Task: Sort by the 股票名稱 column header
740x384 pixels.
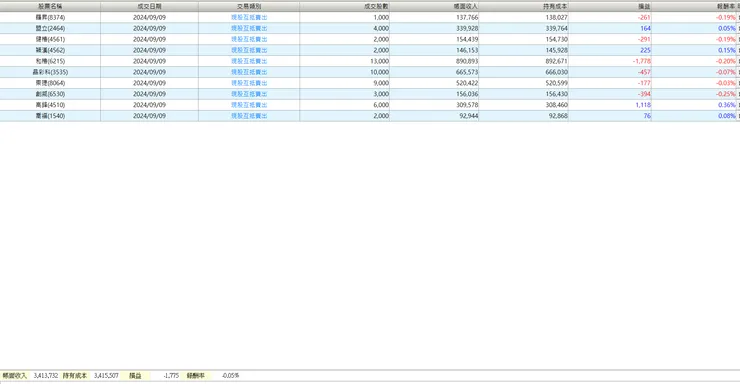Action: pyautogui.click(x=50, y=7)
